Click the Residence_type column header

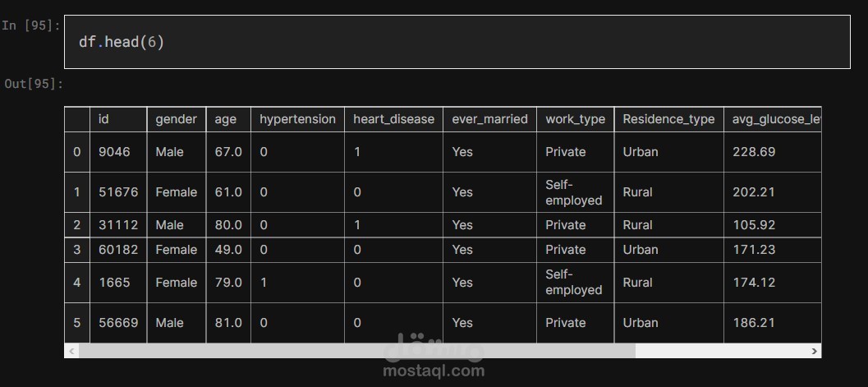pos(668,119)
